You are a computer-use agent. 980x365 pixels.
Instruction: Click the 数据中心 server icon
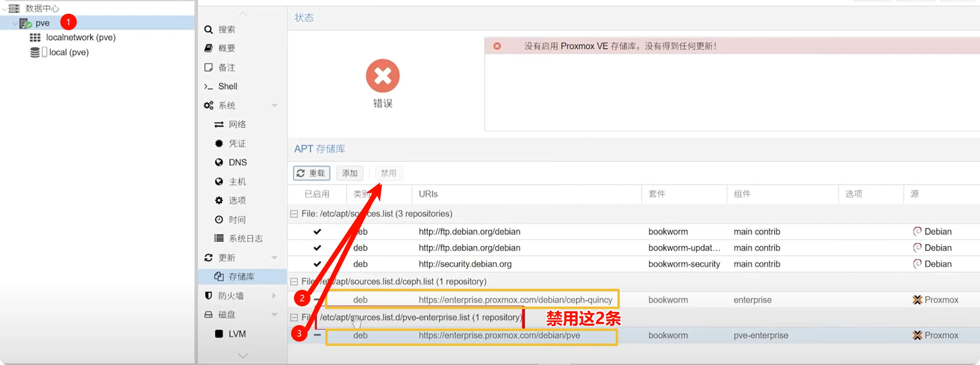14,8
